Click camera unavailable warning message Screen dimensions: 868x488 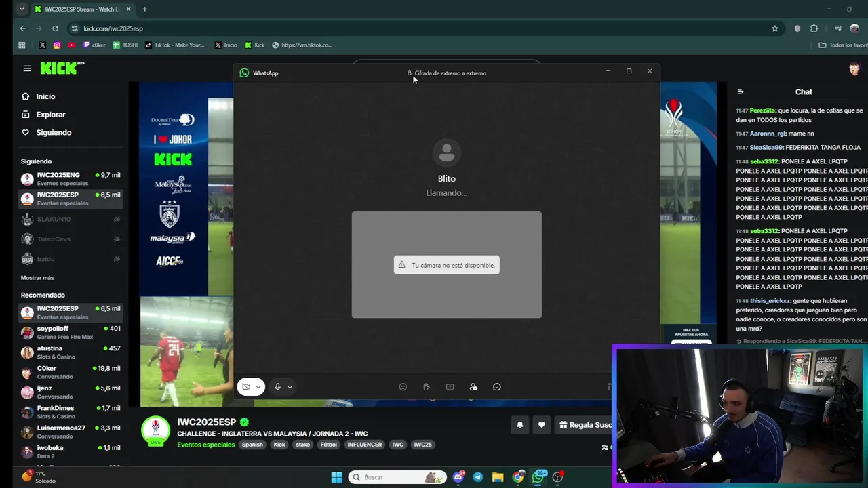pyautogui.click(x=447, y=265)
